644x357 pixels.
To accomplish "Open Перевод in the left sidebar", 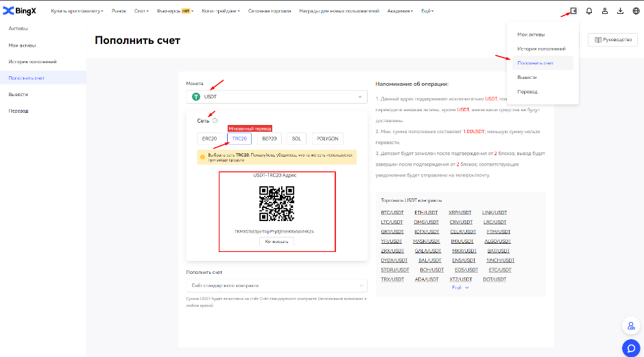I will 43,111.
